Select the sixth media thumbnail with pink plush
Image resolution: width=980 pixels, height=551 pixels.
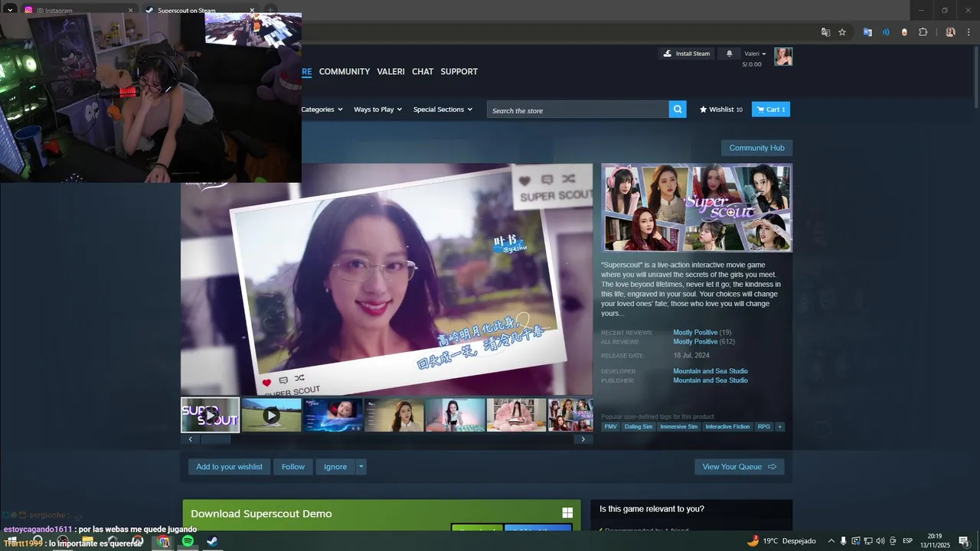516,415
